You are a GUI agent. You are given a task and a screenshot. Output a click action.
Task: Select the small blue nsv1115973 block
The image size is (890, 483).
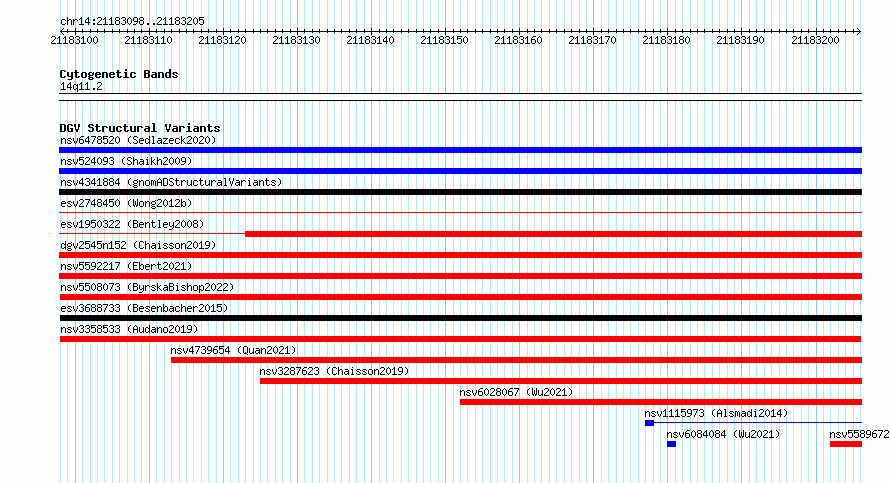(x=649, y=423)
